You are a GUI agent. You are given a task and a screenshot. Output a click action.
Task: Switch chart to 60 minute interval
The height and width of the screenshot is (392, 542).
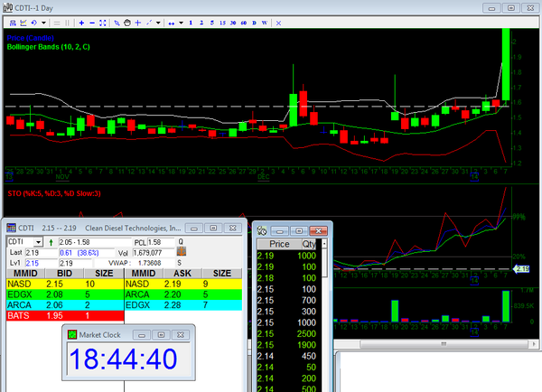point(244,23)
